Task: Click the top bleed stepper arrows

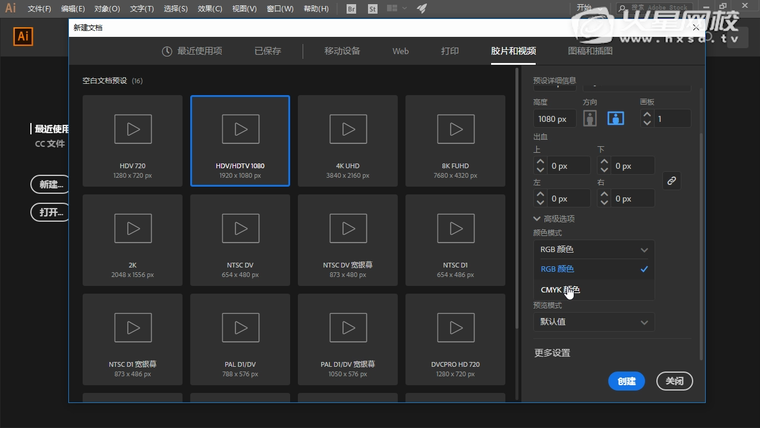Action: (542, 166)
